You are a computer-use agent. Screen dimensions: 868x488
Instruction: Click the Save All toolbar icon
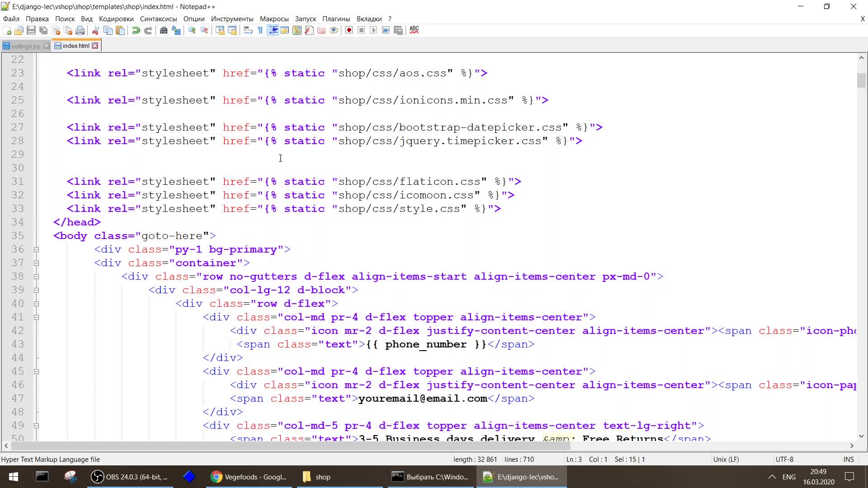[43, 30]
